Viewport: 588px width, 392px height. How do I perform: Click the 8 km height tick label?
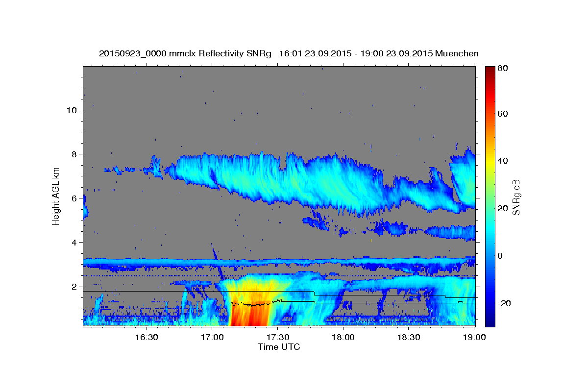pos(75,154)
